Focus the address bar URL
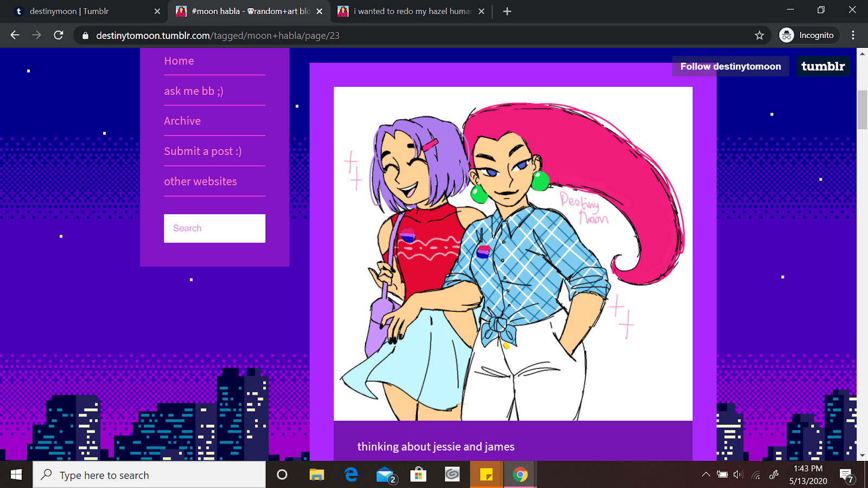The width and height of the screenshot is (868, 488). click(218, 36)
